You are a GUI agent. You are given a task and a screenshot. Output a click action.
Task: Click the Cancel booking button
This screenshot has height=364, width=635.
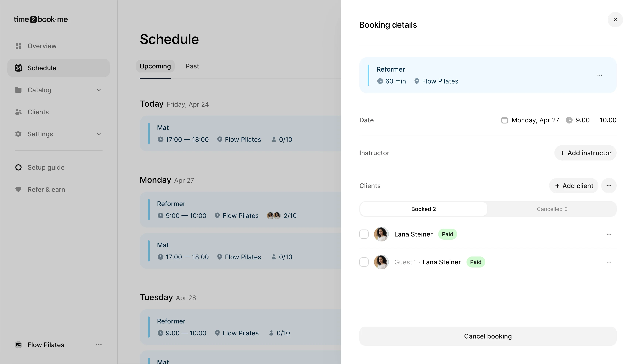[488, 336]
